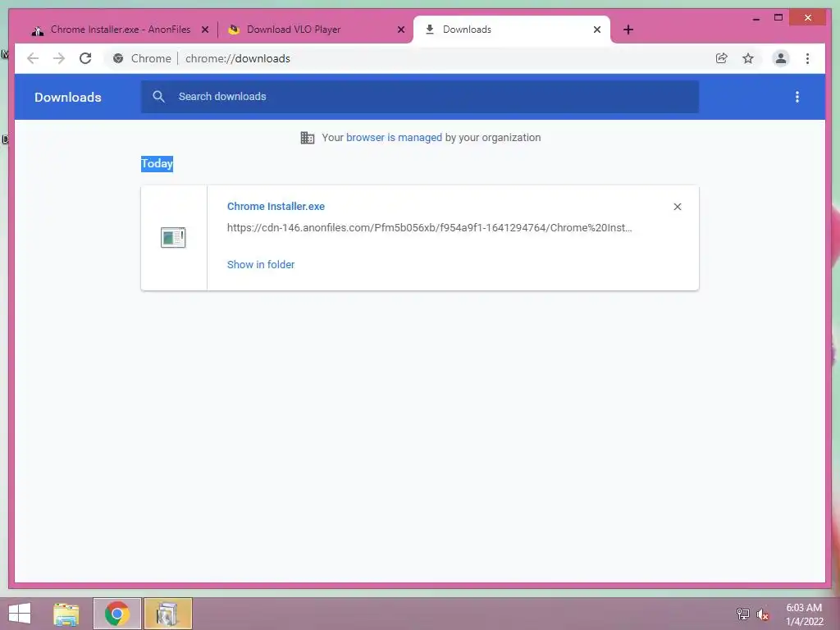Click the Chrome site info icon in address bar

pos(118,58)
